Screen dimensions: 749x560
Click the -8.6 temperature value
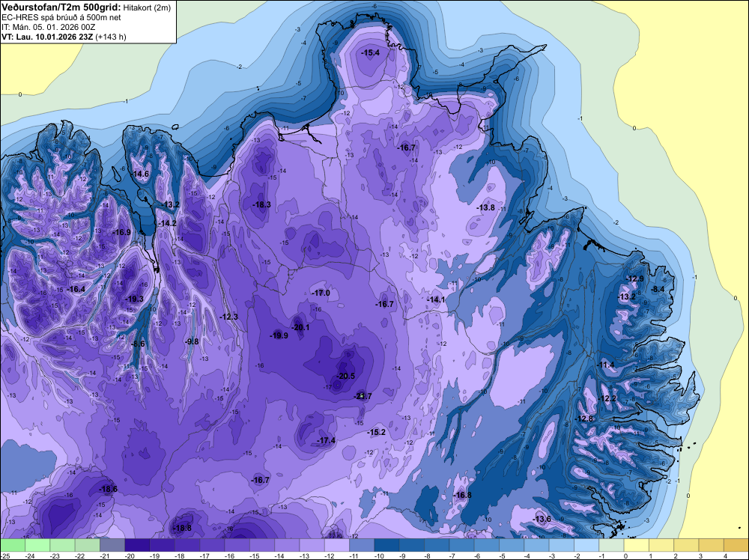pos(138,344)
